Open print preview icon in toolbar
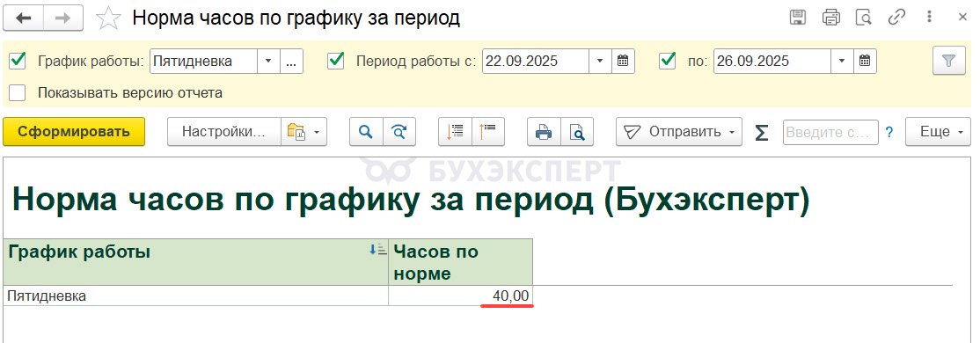 pyautogui.click(x=576, y=132)
